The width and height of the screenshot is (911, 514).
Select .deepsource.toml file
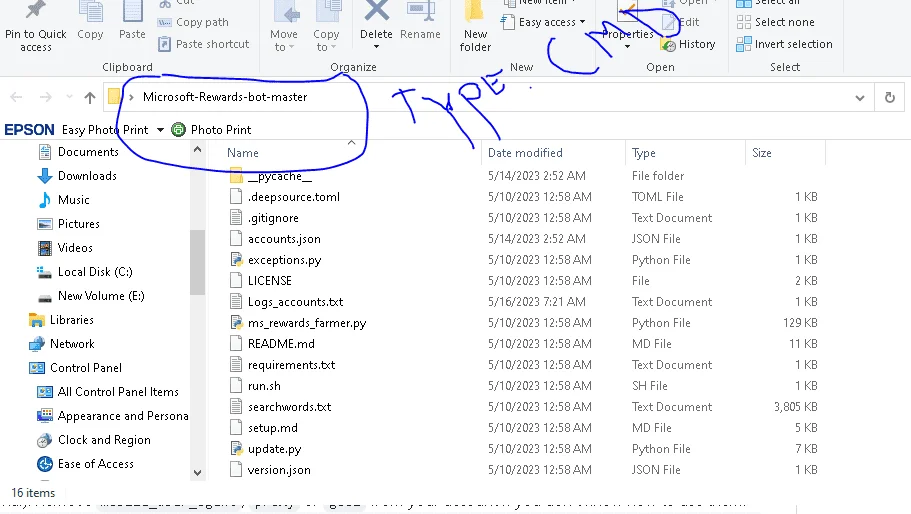pyautogui.click(x=293, y=197)
